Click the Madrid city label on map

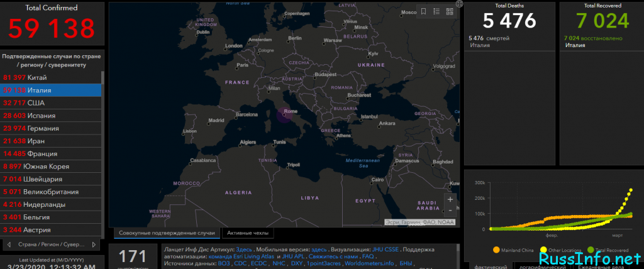click(216, 121)
